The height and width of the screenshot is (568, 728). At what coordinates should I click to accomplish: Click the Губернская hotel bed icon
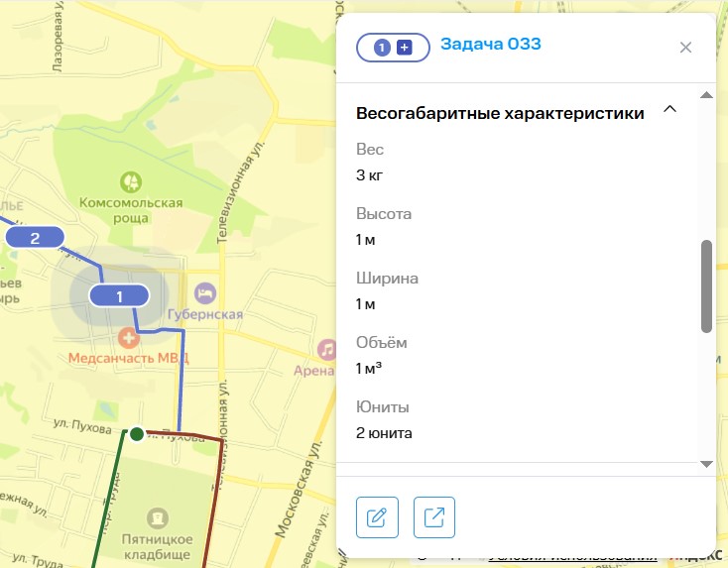204,293
